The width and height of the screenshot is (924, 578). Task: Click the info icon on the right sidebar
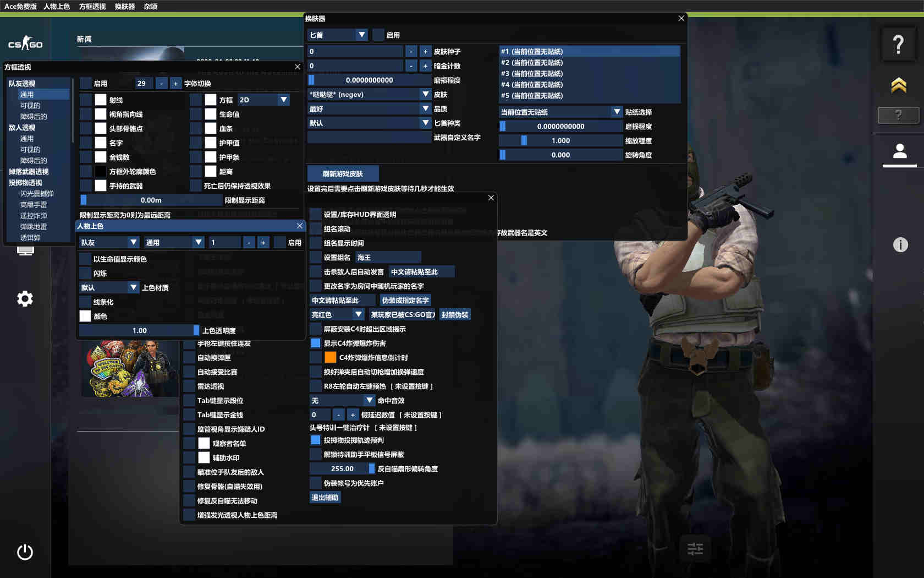tap(900, 245)
